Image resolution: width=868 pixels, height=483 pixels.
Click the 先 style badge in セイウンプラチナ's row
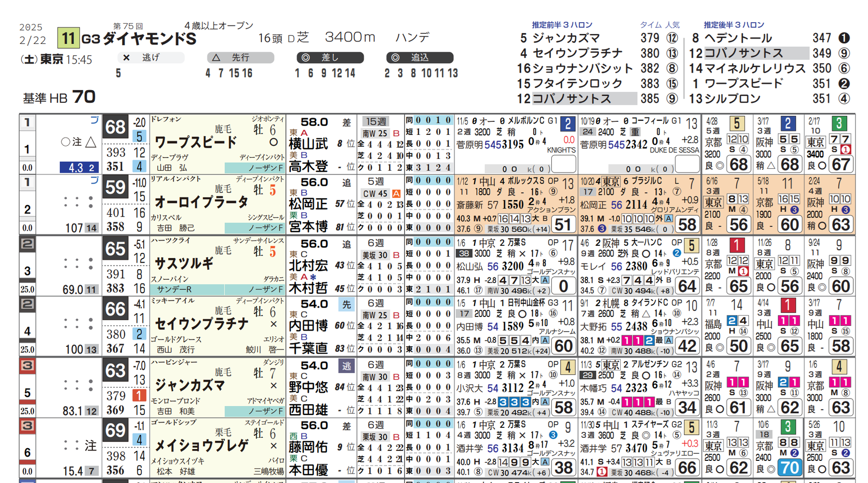(346, 305)
